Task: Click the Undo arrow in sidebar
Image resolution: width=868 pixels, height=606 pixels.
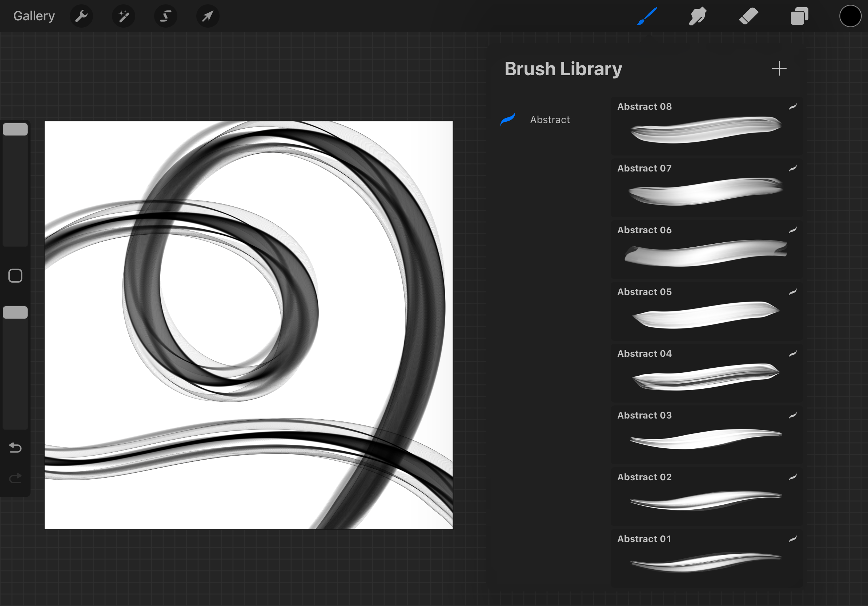Action: click(x=15, y=448)
